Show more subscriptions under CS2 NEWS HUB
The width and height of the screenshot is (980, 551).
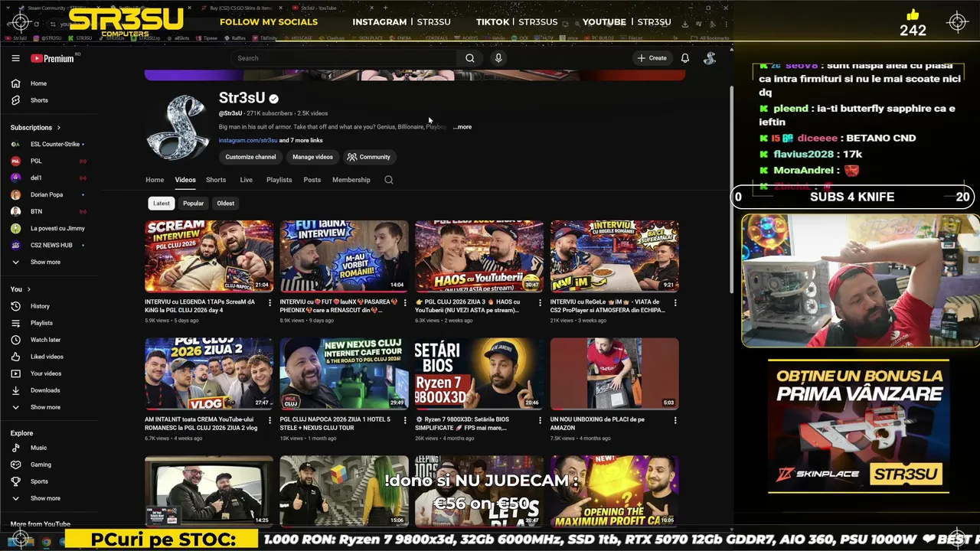47,262
